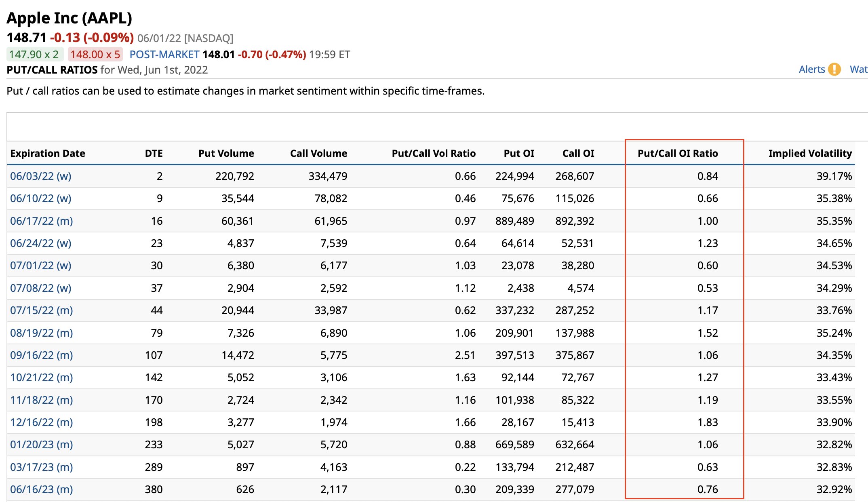Open the Alerts link
This screenshot has width=868, height=502.
811,70
